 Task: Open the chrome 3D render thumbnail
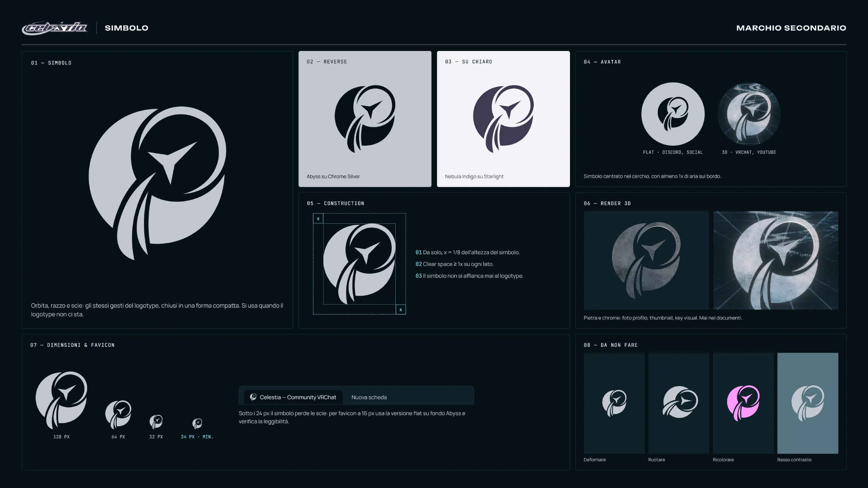coord(776,260)
